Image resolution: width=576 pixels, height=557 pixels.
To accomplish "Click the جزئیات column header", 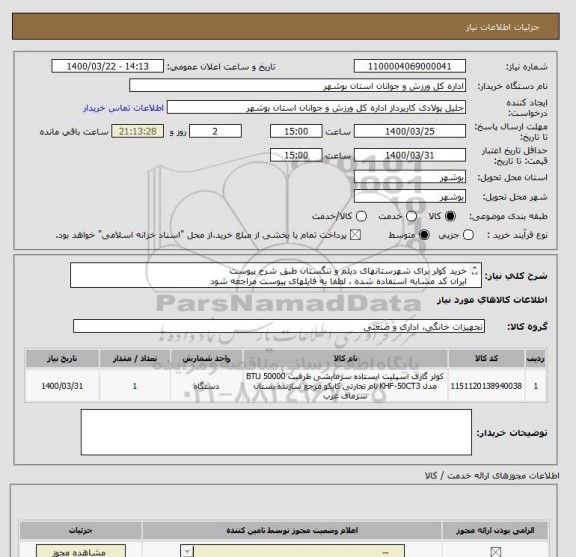I will (81, 530).
